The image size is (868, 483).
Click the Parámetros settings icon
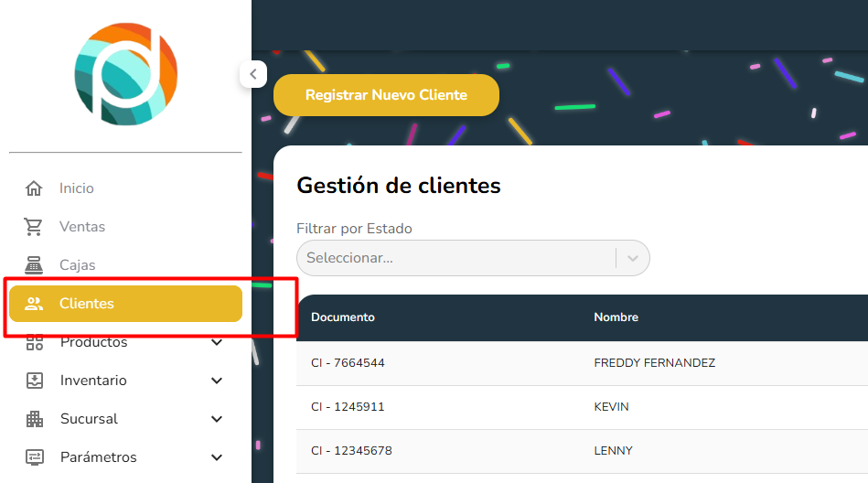click(x=34, y=457)
